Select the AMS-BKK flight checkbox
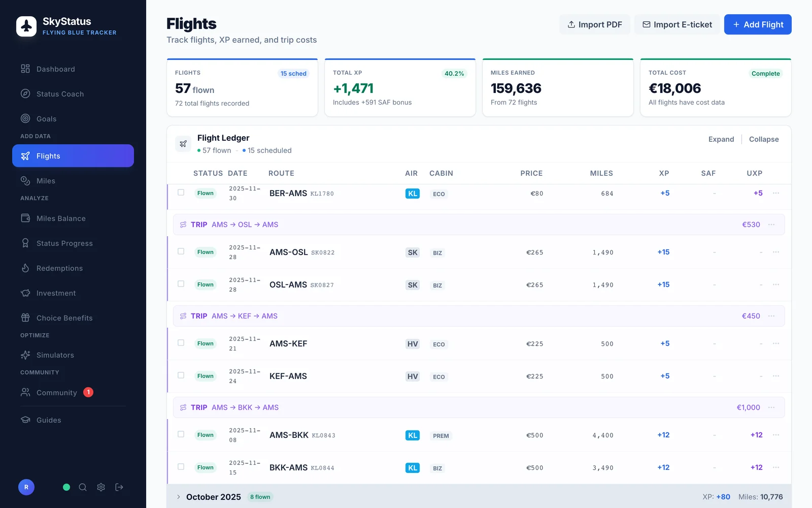This screenshot has height=508, width=812. point(181,434)
